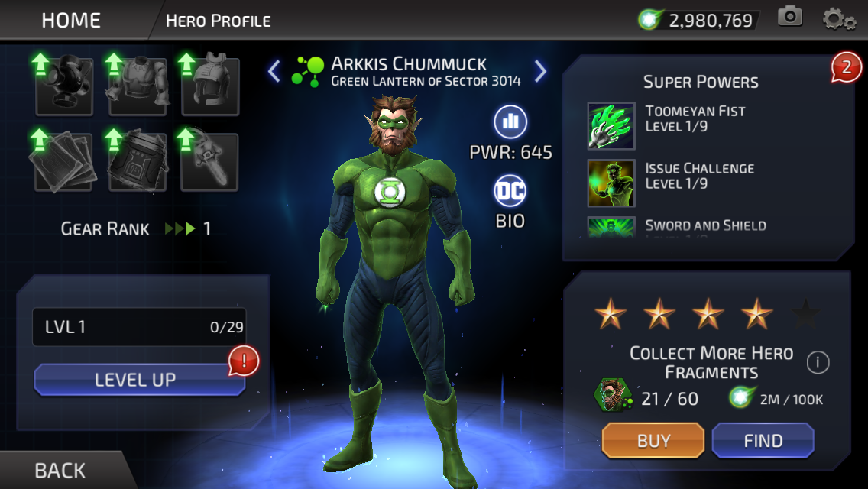Show hero fragments info icon
The height and width of the screenshot is (489, 868).
click(x=818, y=363)
